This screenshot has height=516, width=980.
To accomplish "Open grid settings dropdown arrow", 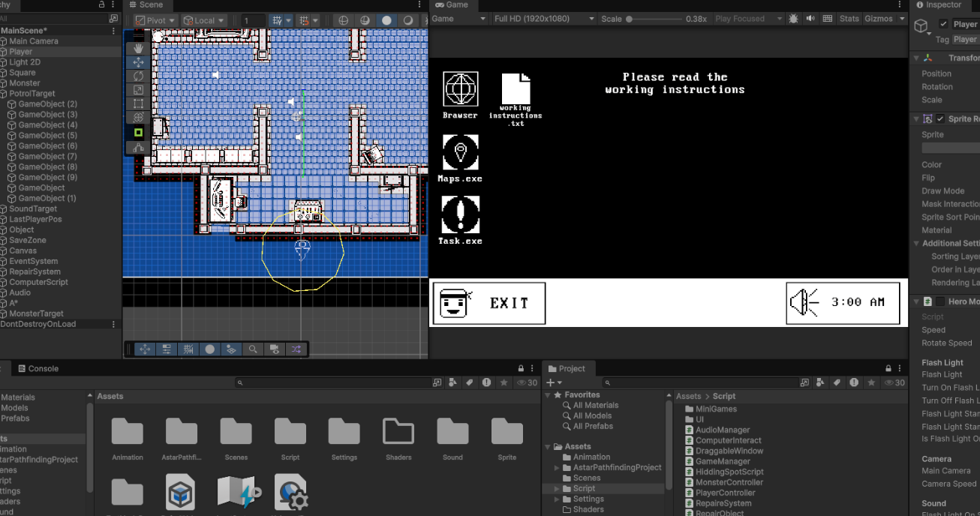I will tap(288, 20).
